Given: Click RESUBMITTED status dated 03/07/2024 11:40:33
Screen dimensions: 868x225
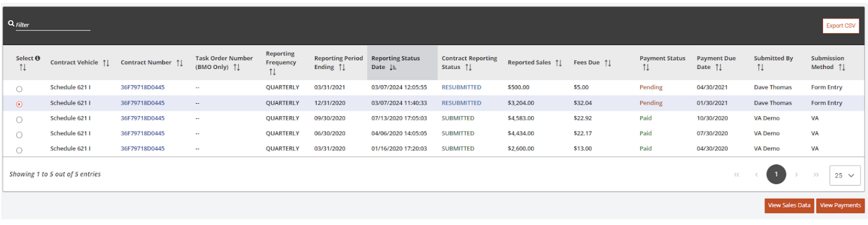Looking at the screenshot, I should click(461, 103).
